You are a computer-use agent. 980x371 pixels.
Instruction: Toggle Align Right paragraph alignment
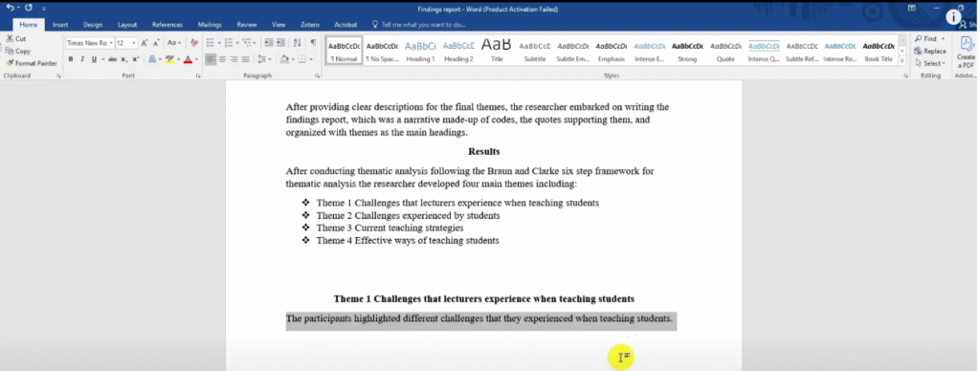(x=234, y=59)
